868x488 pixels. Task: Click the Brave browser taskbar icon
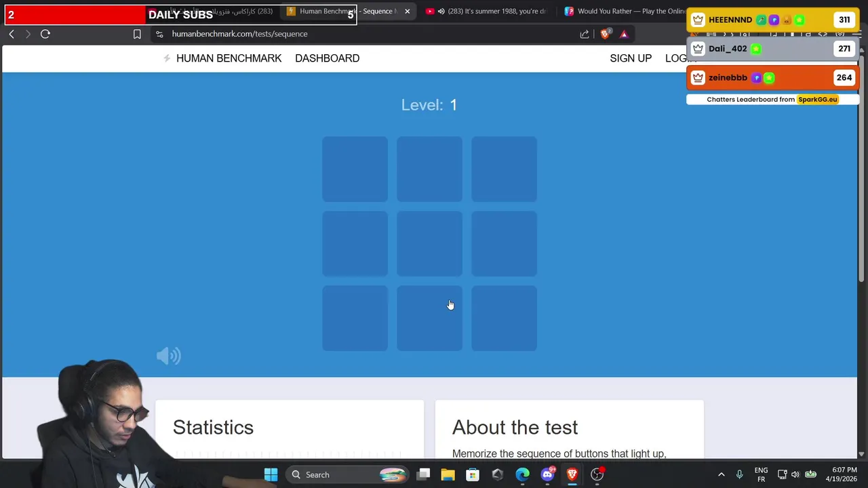572,474
